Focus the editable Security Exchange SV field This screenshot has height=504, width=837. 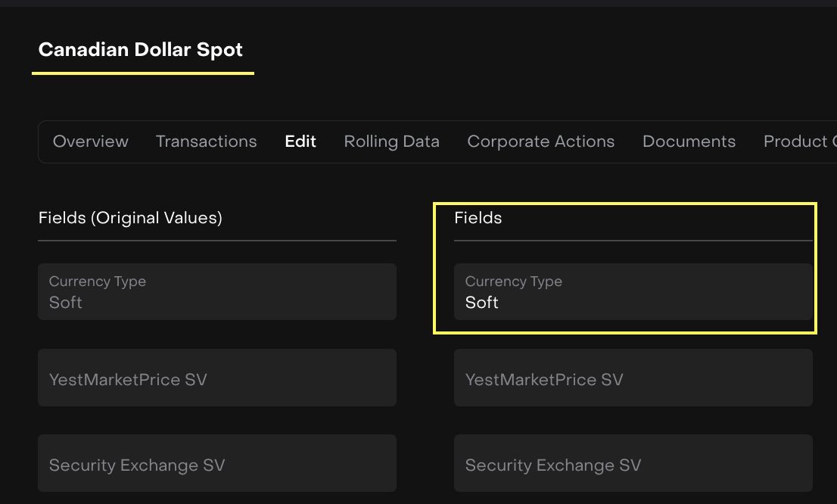[x=633, y=463]
